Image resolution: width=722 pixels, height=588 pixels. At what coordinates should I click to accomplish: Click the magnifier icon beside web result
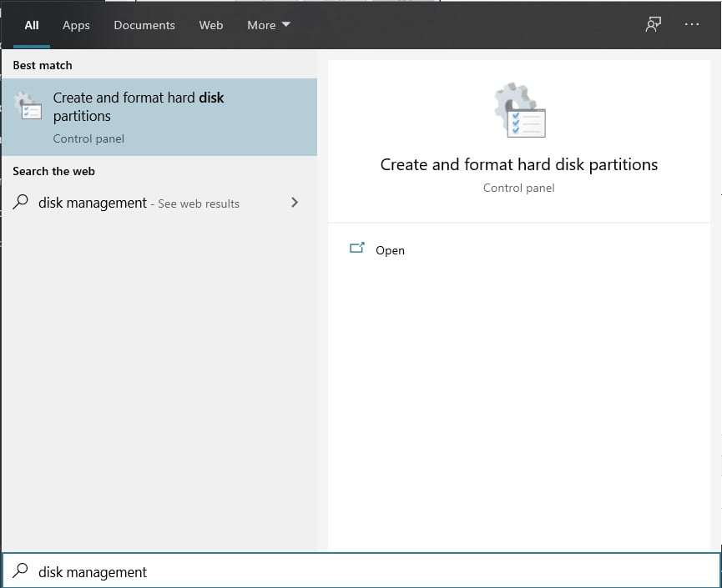tap(20, 202)
